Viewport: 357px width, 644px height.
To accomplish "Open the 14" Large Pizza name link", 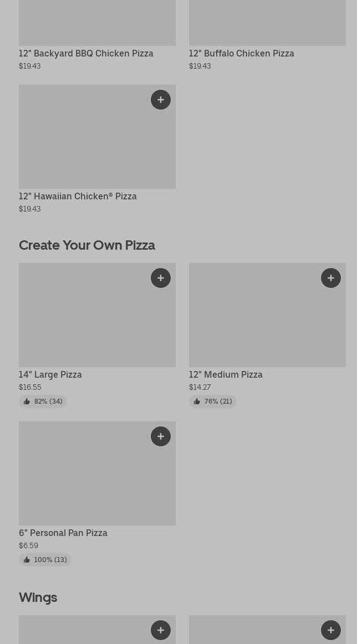I will click(50, 374).
